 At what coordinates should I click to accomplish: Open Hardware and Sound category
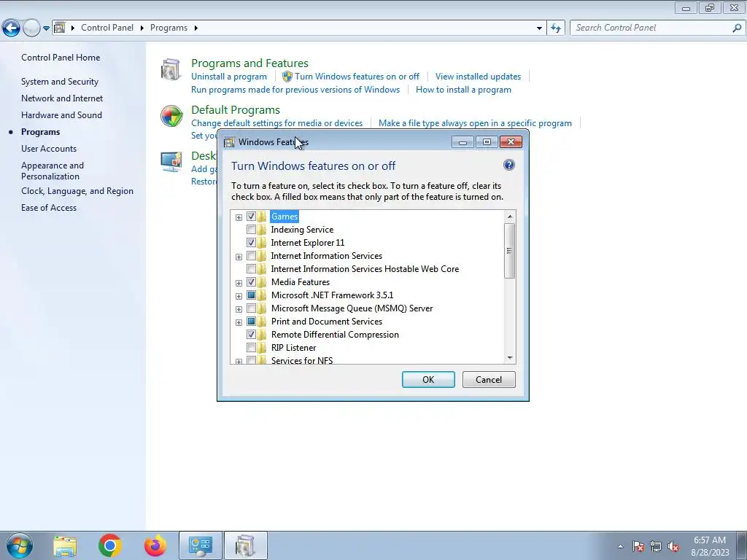pyautogui.click(x=61, y=114)
